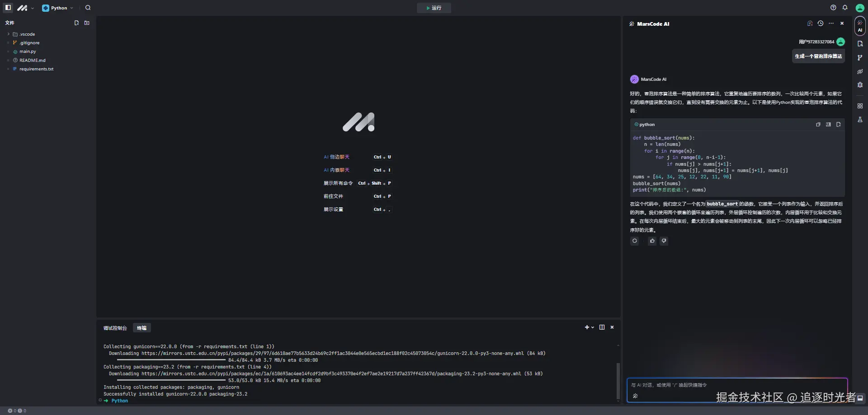Open the AI chat history icon

821,23
